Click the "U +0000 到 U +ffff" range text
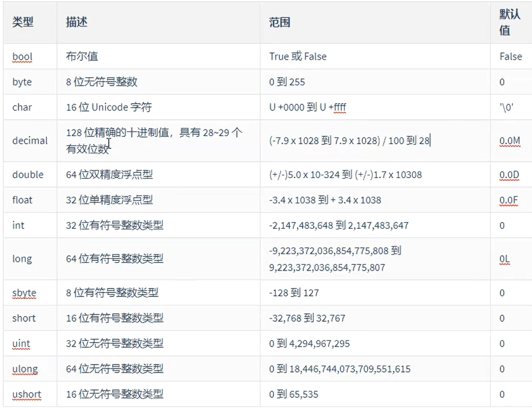532x408 pixels. click(x=307, y=107)
